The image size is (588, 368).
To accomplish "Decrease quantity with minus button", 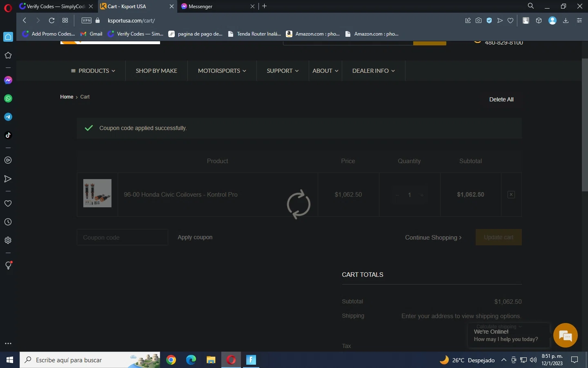I will pyautogui.click(x=397, y=195).
